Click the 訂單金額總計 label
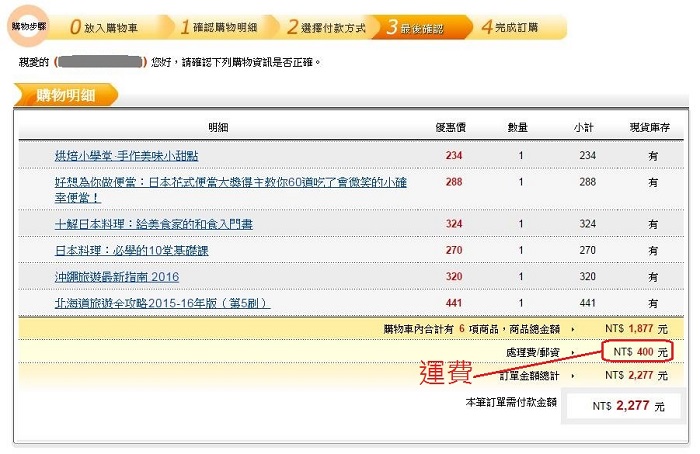 tap(529, 375)
